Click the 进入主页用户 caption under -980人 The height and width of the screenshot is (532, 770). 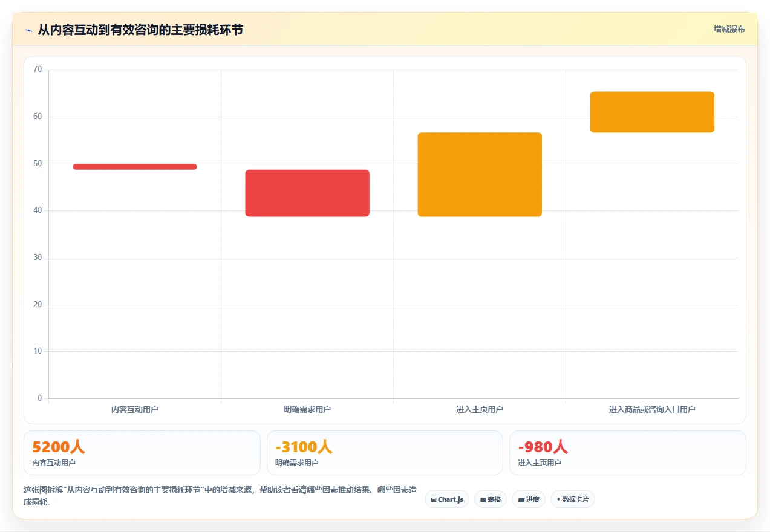coord(540,463)
